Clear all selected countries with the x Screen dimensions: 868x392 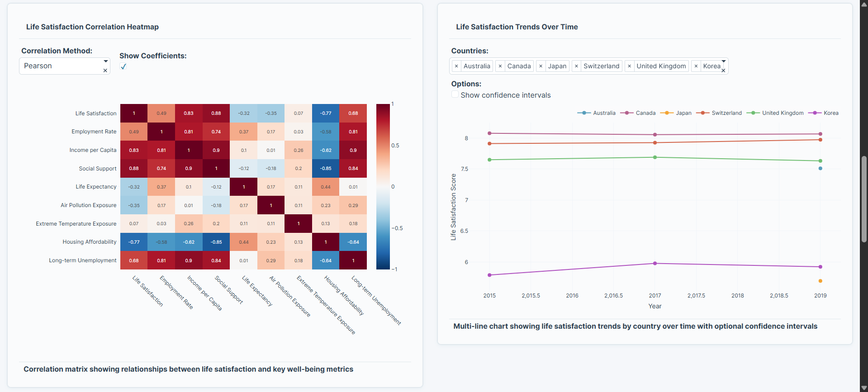pos(724,71)
